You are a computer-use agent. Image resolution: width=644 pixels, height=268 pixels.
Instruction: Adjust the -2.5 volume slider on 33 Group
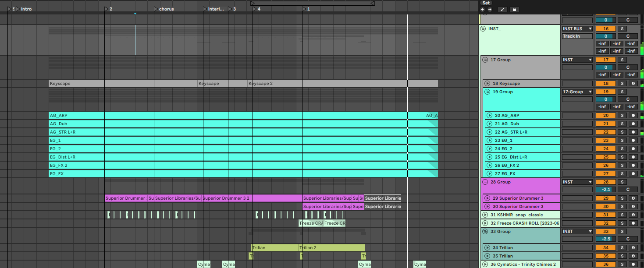coord(606,239)
